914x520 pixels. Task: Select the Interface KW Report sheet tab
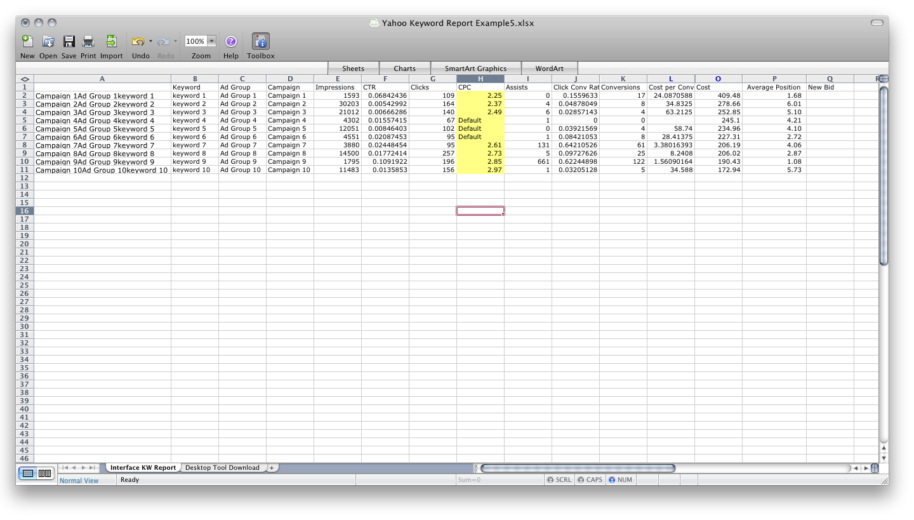point(143,468)
